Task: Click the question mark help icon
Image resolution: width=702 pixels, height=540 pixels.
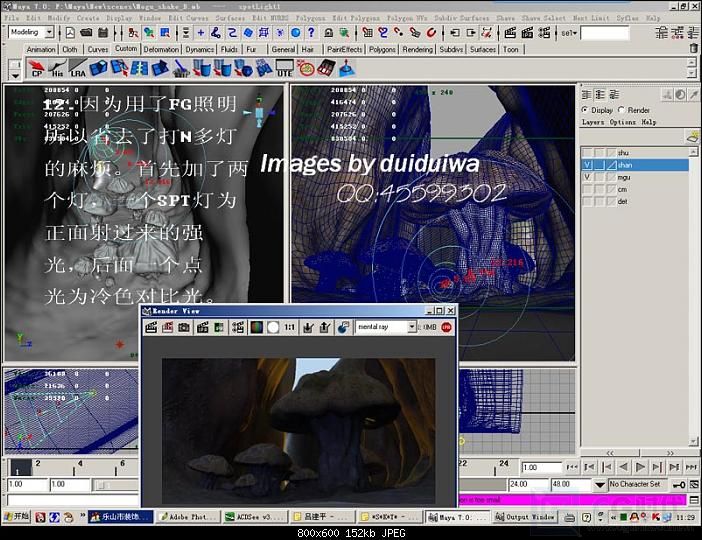Action: 311,33
